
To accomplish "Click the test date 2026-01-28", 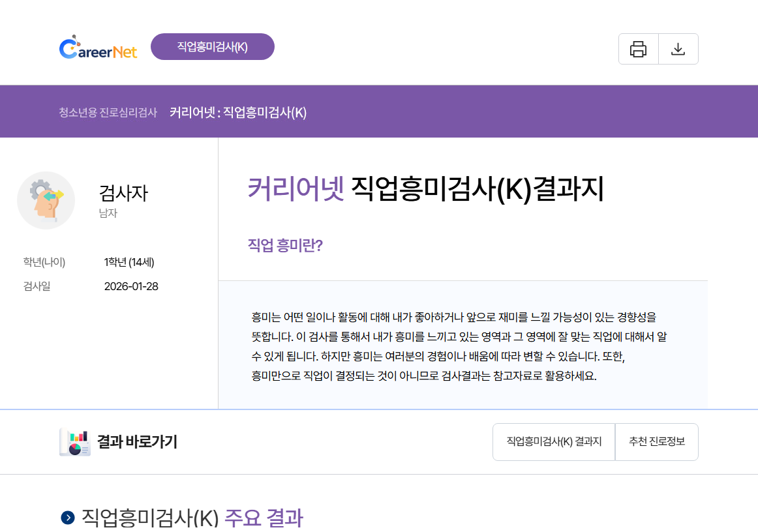I will click(132, 286).
